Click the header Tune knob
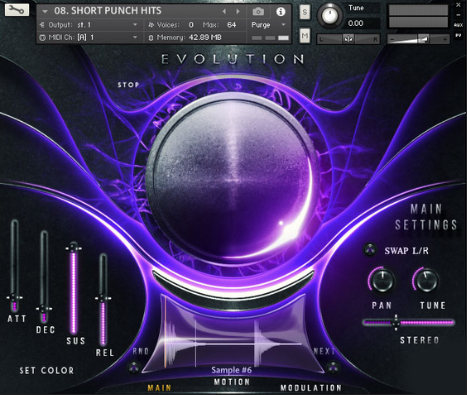The height and width of the screenshot is (395, 467). 330,16
